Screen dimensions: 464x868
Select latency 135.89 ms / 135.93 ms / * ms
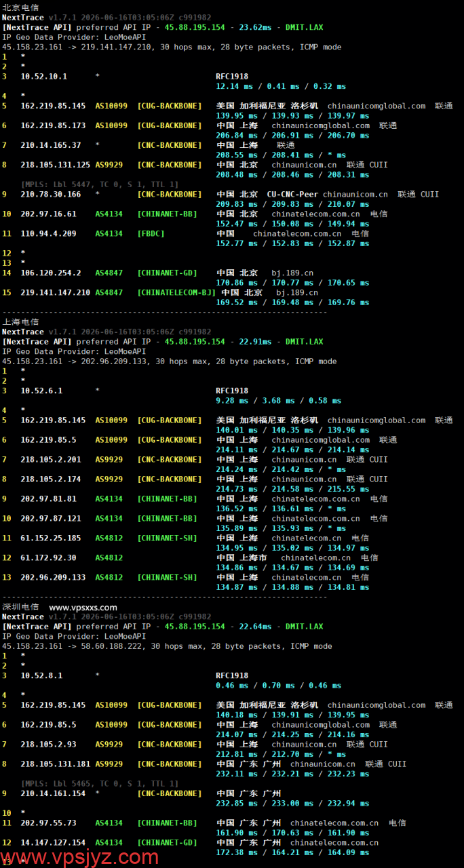281,528
